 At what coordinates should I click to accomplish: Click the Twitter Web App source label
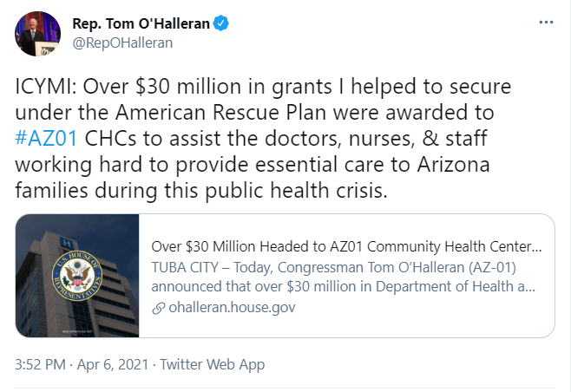coord(213,364)
